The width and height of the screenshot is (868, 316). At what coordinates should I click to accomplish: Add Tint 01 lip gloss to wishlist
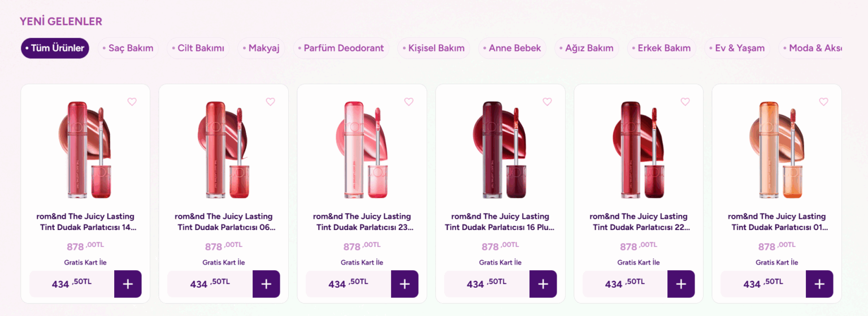point(823,102)
